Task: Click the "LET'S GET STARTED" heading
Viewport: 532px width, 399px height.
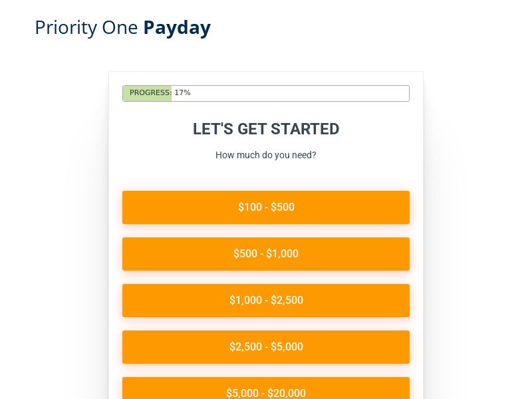Action: [x=265, y=129]
